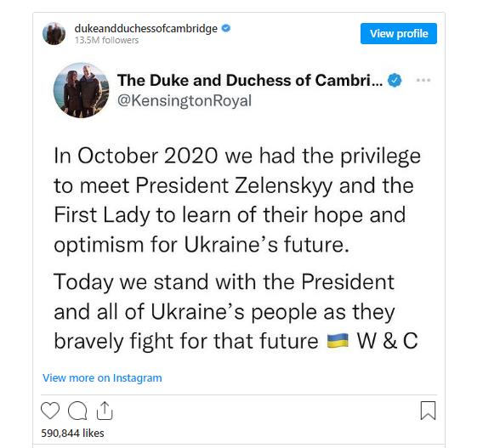This screenshot has height=448, width=483.
Task: Click the first paragraph about October 2020
Action: click(237, 200)
